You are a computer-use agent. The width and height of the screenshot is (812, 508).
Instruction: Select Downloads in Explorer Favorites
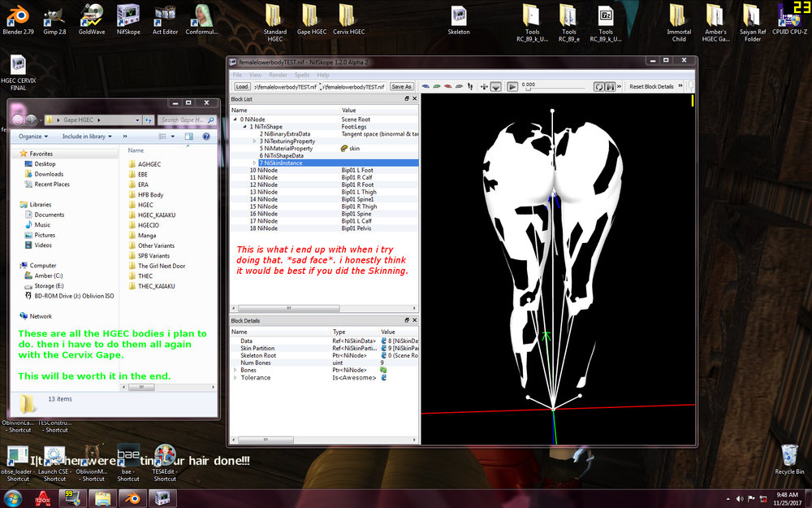(44, 174)
